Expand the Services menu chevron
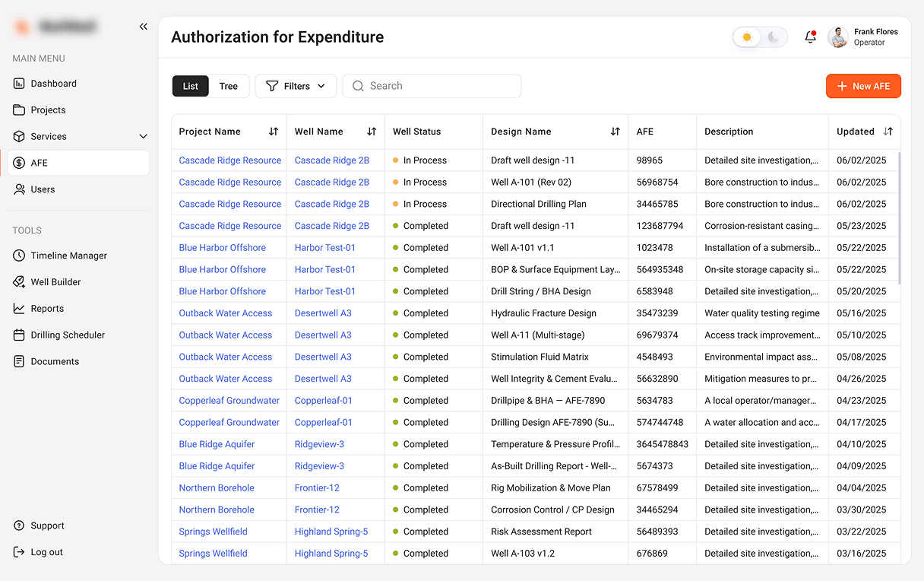The height and width of the screenshot is (581, 924). (143, 137)
